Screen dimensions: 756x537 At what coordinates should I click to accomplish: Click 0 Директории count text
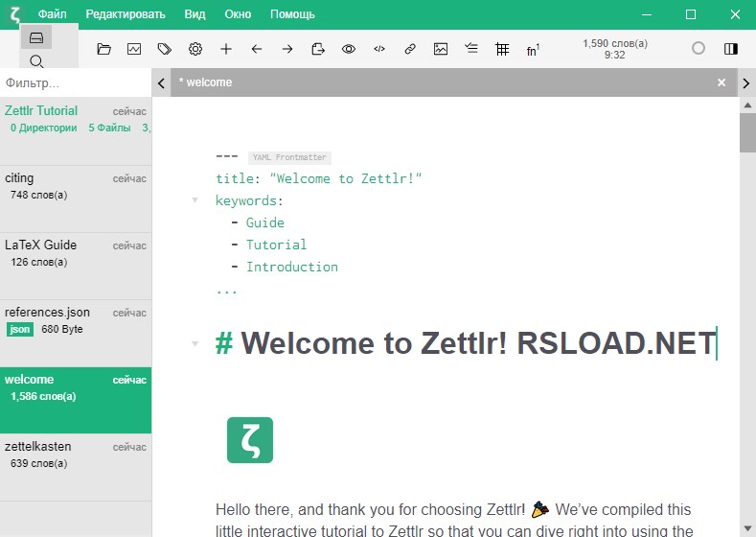point(43,128)
